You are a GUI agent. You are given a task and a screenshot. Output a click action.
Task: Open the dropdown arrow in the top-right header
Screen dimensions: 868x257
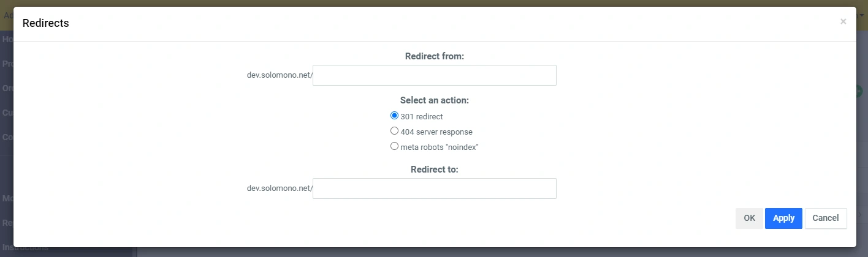coord(862,15)
